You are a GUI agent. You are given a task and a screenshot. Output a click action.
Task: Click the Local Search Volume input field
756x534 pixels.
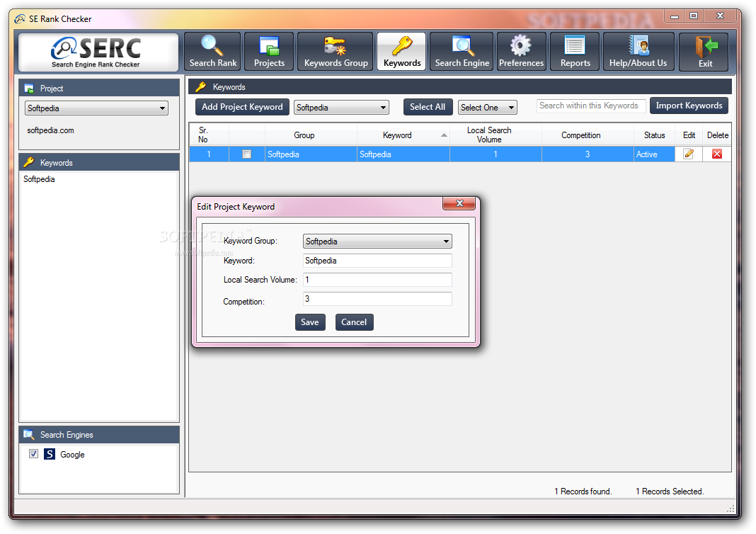[377, 280]
